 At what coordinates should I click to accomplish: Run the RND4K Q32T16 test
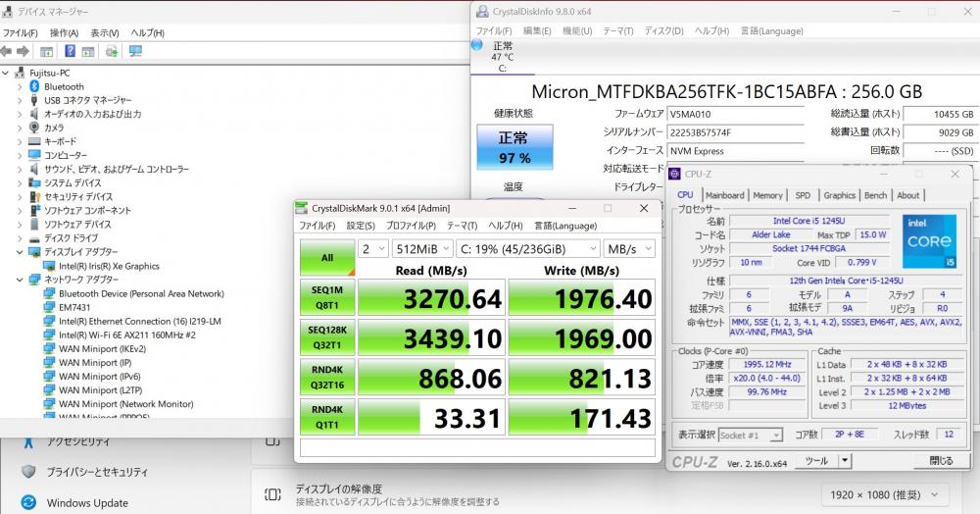click(x=327, y=377)
